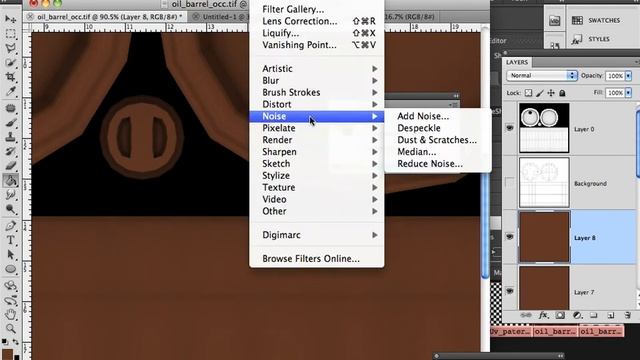Create a new layer
This screenshot has height=360, width=640.
coord(611,316)
